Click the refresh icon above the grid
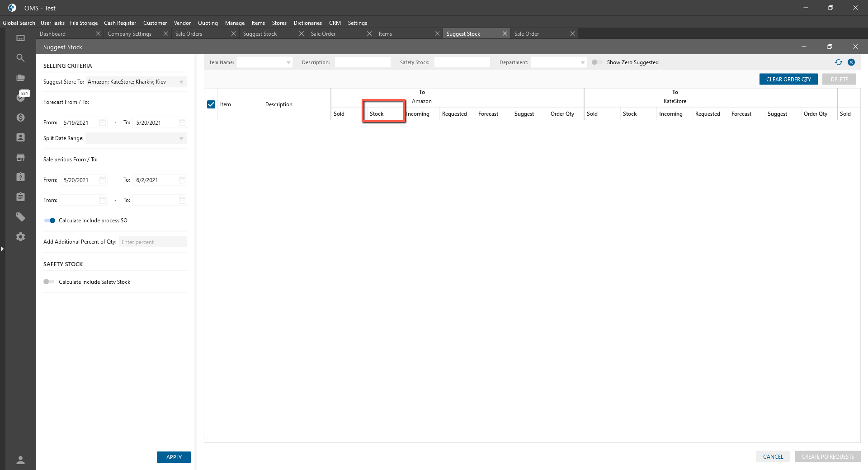868x470 pixels. [839, 62]
